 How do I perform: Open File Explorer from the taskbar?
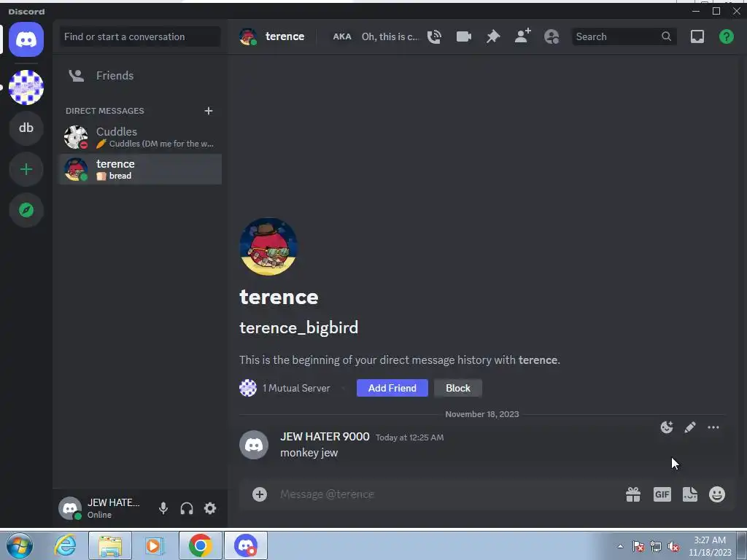[x=110, y=545]
